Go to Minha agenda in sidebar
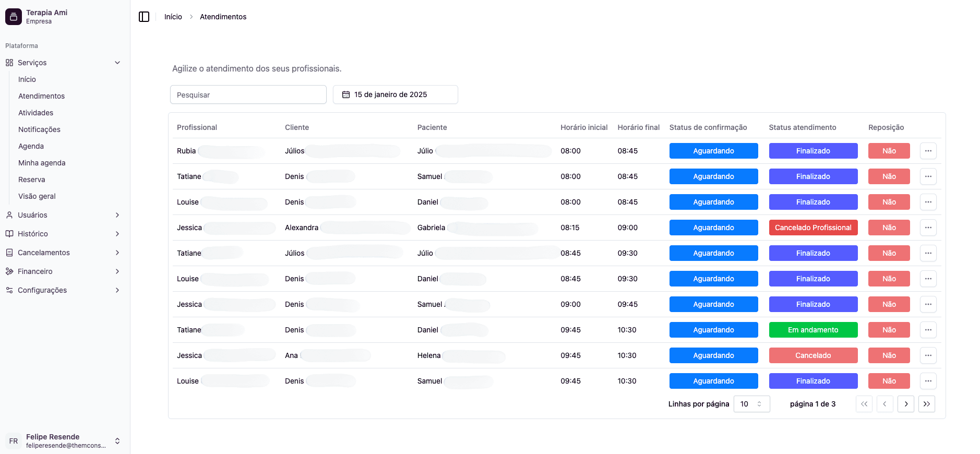980x454 pixels. coord(42,163)
